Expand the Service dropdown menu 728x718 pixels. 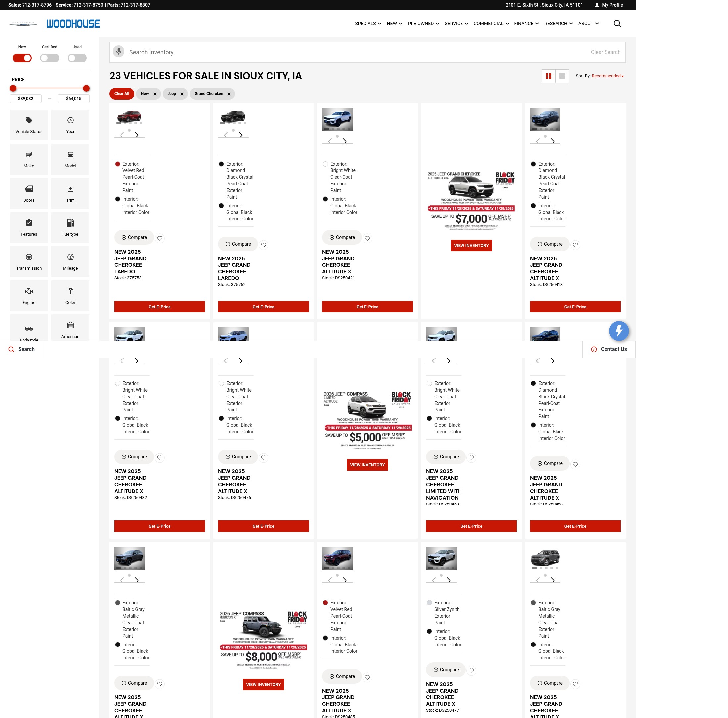click(456, 24)
